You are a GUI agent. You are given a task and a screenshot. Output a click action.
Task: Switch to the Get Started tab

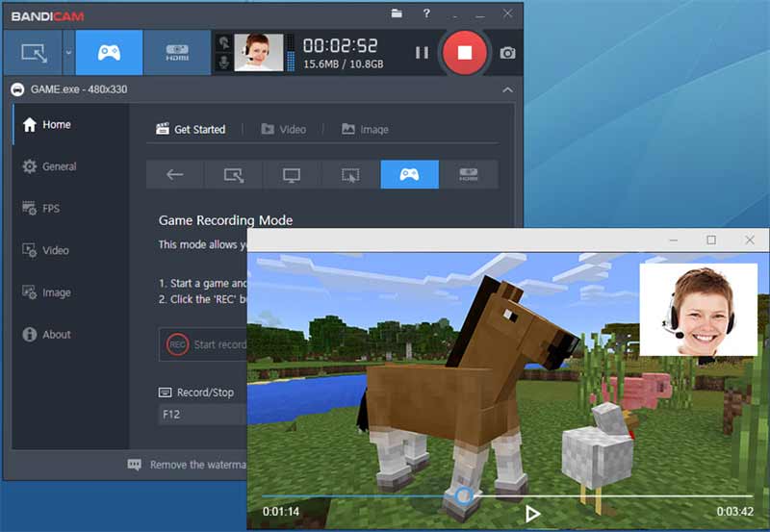pyautogui.click(x=191, y=129)
